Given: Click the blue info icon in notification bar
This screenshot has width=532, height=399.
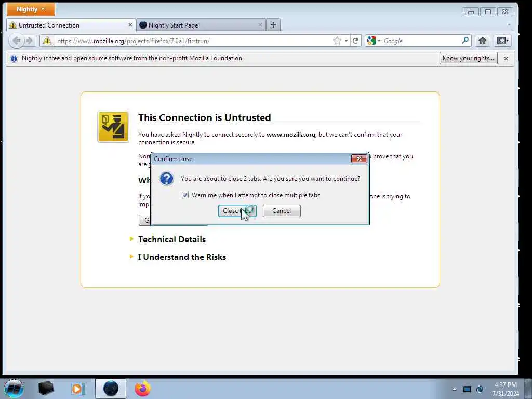Looking at the screenshot, I should click(14, 58).
